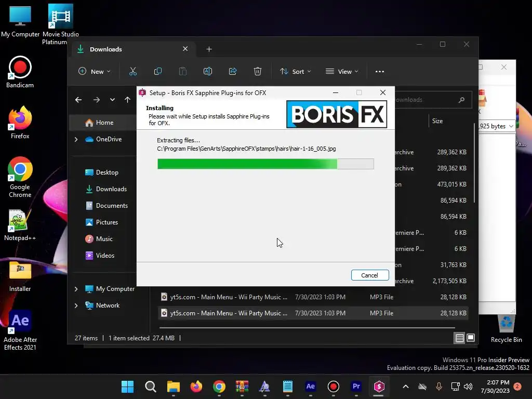Screen dimensions: 532x399
Task: Switch to large thumbnails view icon
Action: pyautogui.click(x=471, y=338)
